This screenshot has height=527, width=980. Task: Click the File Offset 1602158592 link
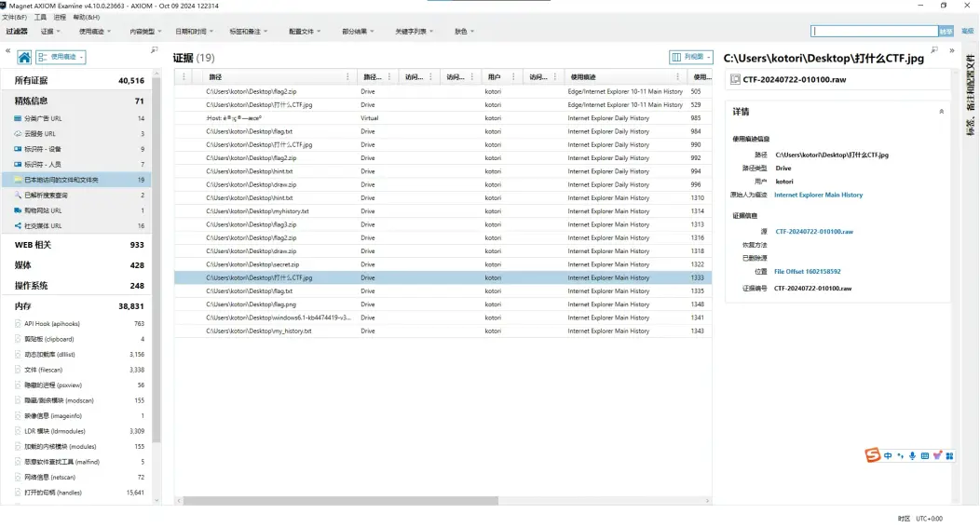point(807,272)
